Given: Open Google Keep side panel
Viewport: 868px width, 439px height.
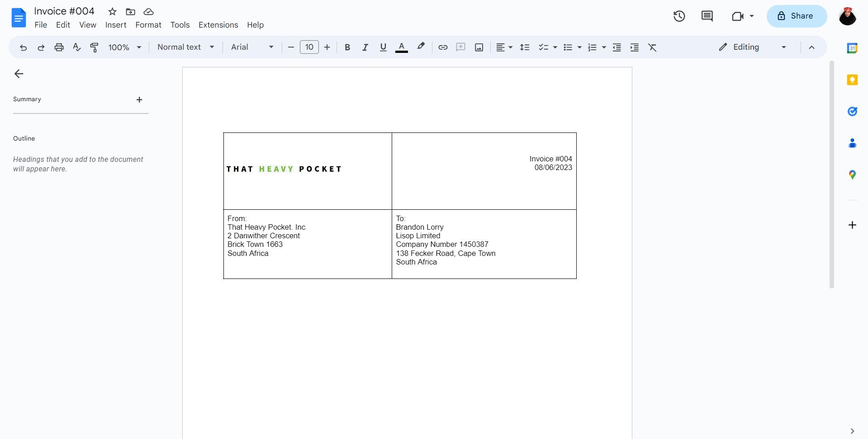Looking at the screenshot, I should click(852, 80).
